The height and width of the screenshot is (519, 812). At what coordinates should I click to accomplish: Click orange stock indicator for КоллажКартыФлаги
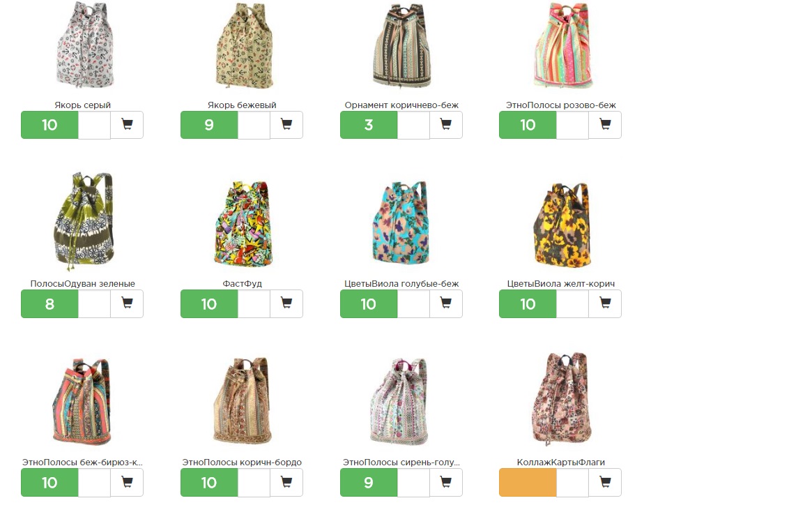pos(528,483)
